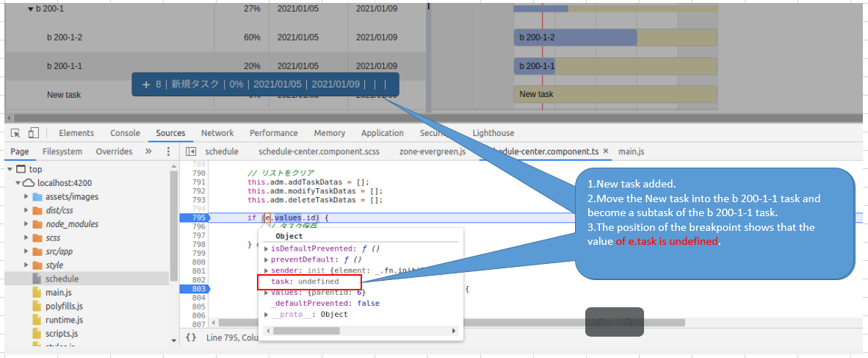The width and height of the screenshot is (868, 358).
Task: Click the _defaultPrevented: false property
Action: coord(325,303)
